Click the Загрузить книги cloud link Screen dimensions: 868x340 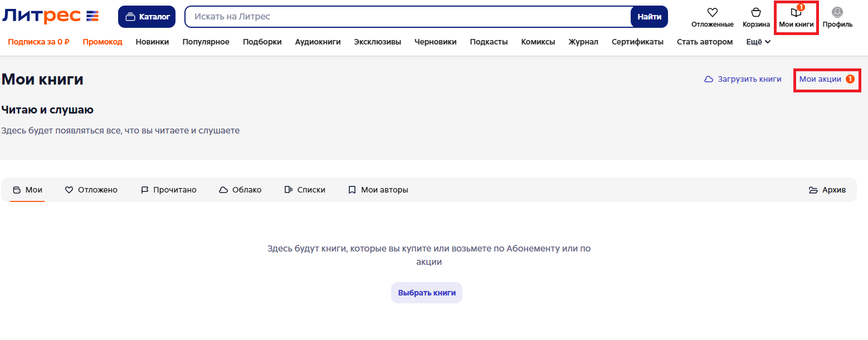click(743, 79)
